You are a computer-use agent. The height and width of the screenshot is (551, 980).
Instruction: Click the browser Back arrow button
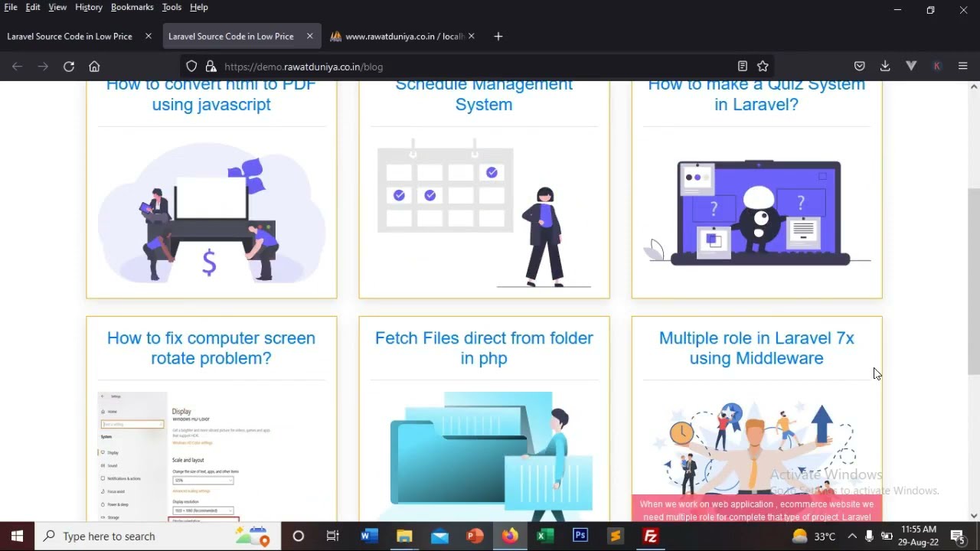pyautogui.click(x=17, y=67)
